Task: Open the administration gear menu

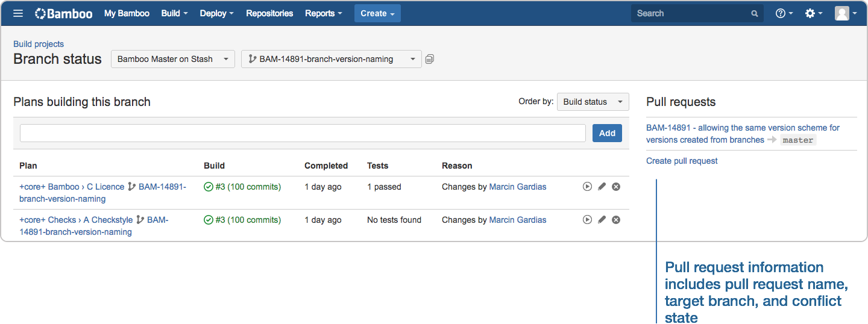Action: 813,13
